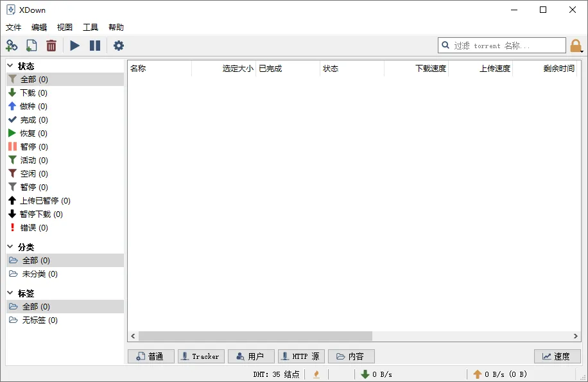Click the lock icon beside the filter box
588x382 pixels.
tap(576, 45)
